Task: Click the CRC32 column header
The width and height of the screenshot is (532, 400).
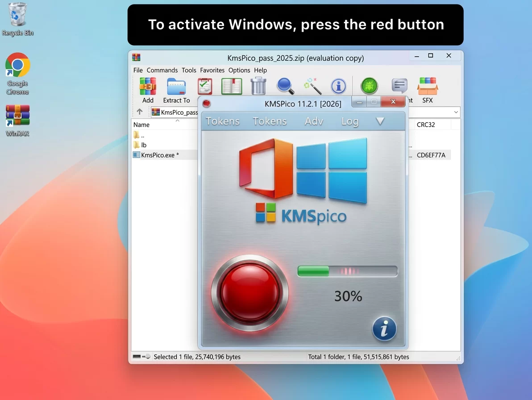Action: coord(425,125)
